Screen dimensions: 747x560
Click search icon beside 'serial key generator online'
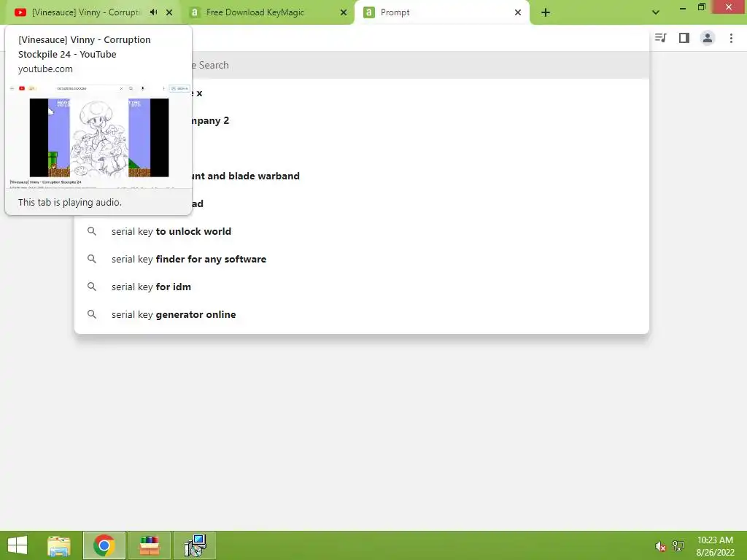pos(92,314)
